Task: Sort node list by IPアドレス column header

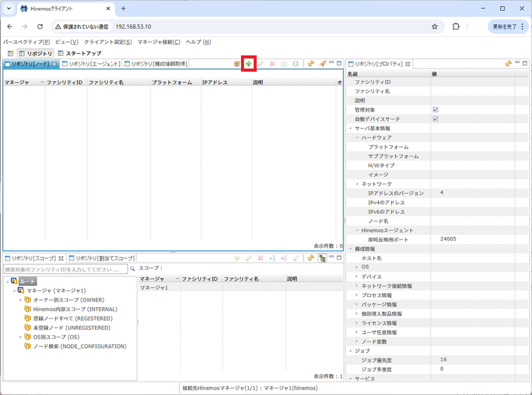Action: (x=227, y=82)
